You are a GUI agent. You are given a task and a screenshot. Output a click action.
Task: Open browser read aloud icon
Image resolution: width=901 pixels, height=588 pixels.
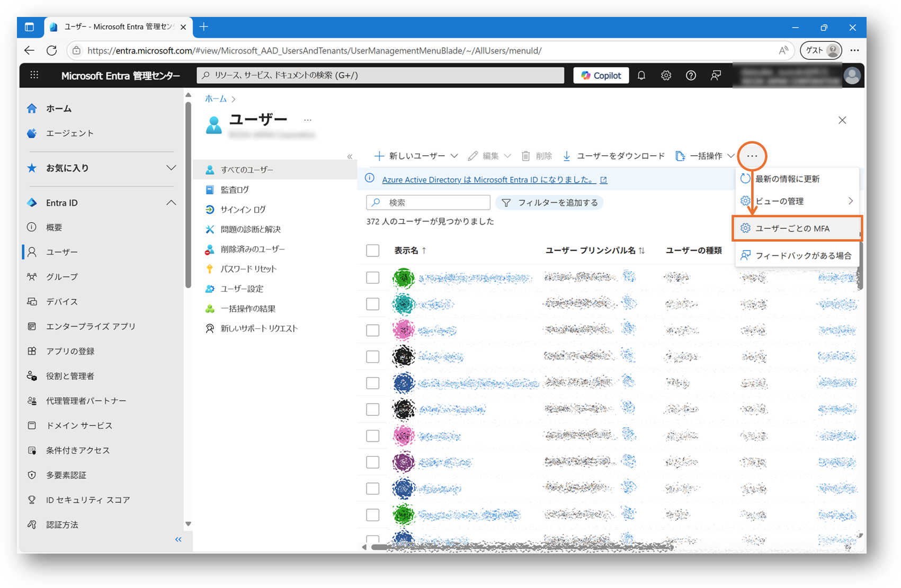783,50
